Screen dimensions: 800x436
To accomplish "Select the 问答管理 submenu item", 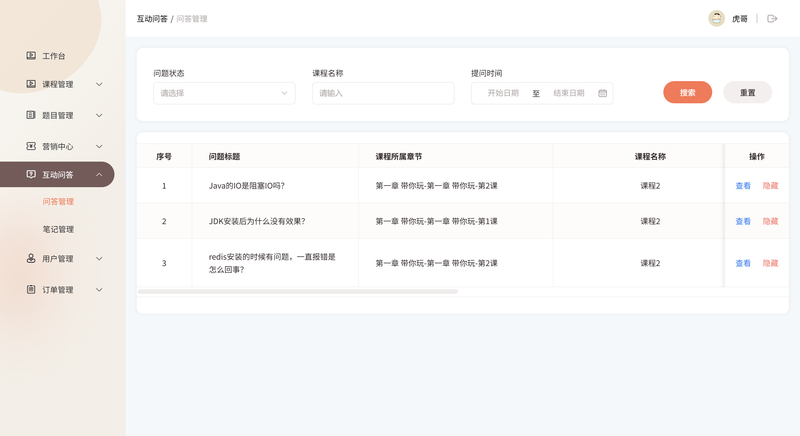I will point(58,201).
